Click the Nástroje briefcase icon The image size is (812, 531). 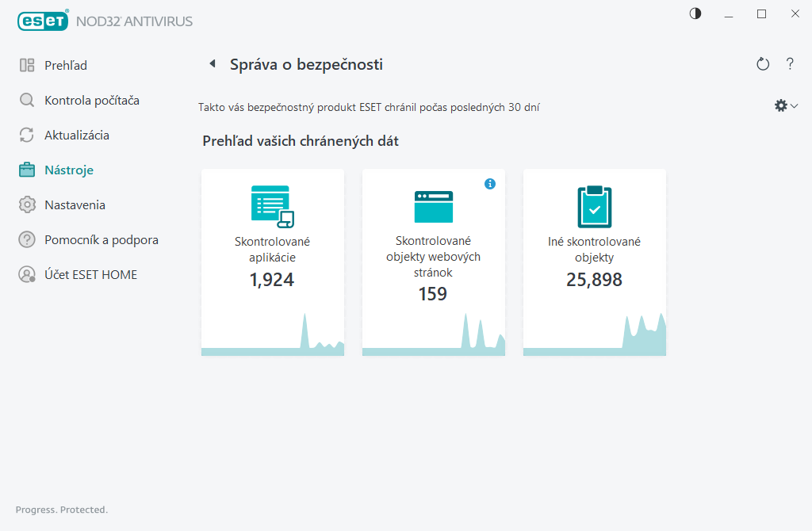click(x=27, y=170)
